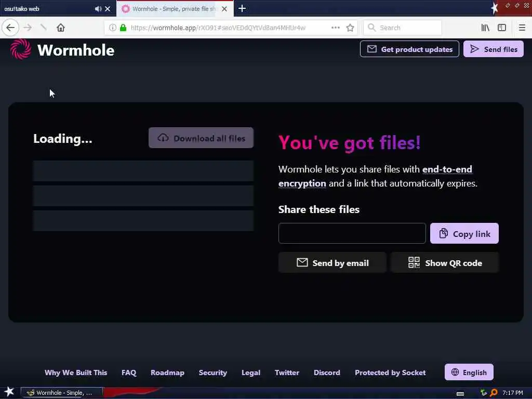Open the hamburger application menu
Image resolution: width=532 pixels, height=399 pixels.
[x=522, y=28]
